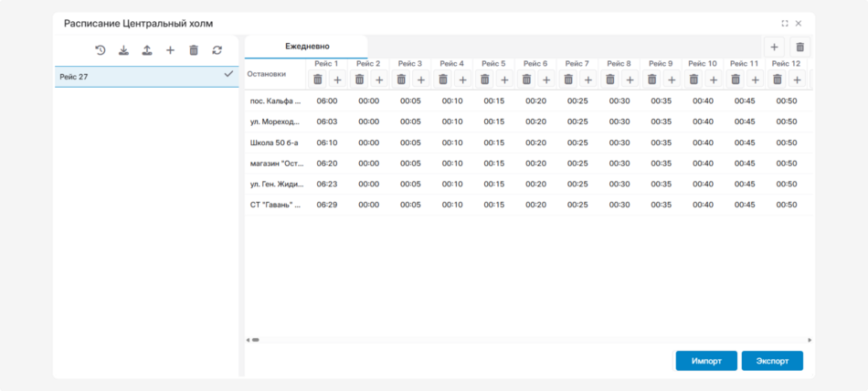Delete Рейс 1 column with trash icon

pos(317,79)
